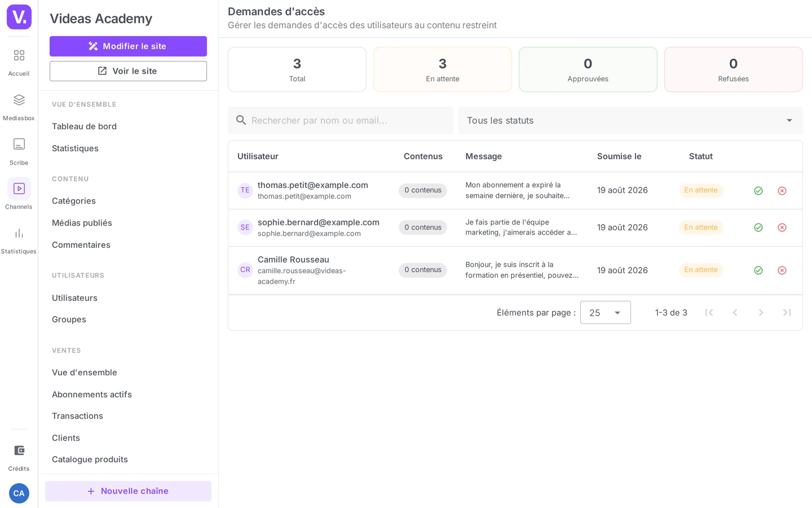
Task: Reject Camille Rousseau's request
Action: pyautogui.click(x=782, y=270)
